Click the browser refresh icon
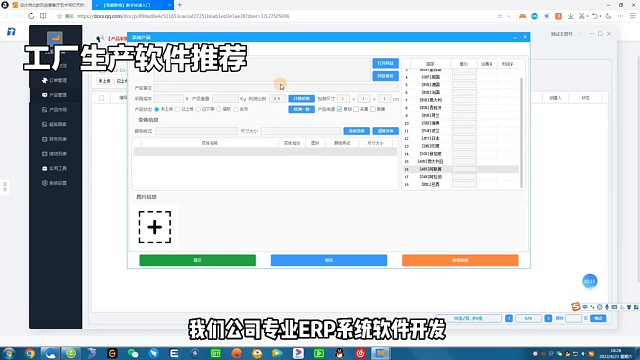This screenshot has width=640, height=360. point(31,16)
